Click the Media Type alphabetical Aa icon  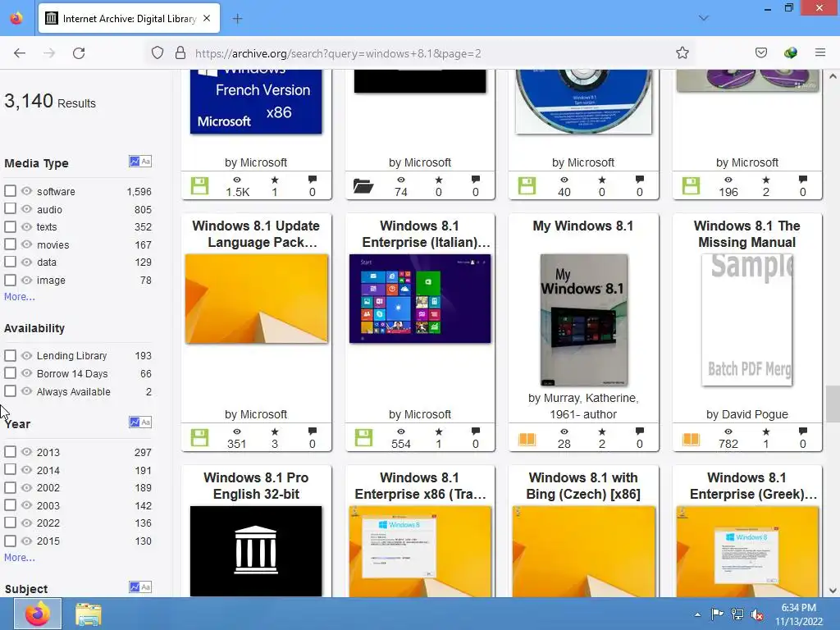pos(146,162)
